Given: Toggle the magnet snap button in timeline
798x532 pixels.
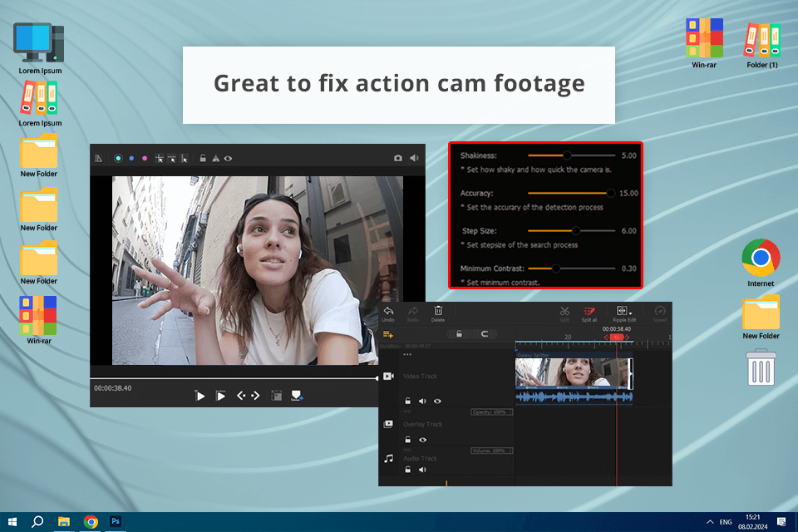Looking at the screenshot, I should (485, 334).
